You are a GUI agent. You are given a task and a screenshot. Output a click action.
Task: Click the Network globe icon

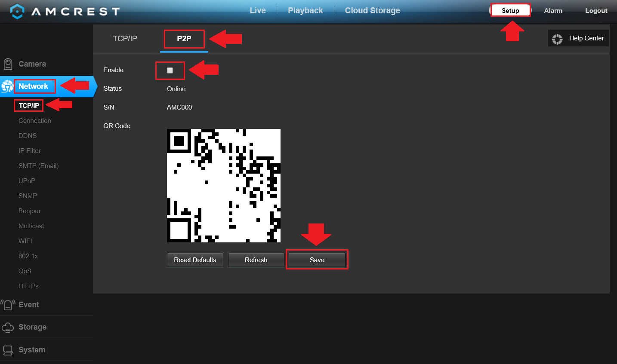[x=7, y=86]
